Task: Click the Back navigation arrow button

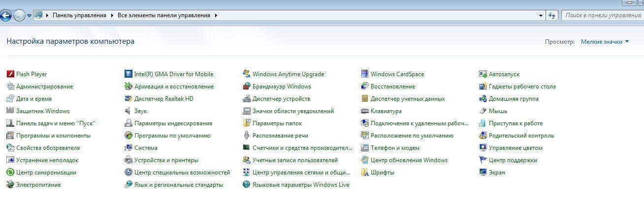Action: pyautogui.click(x=6, y=15)
